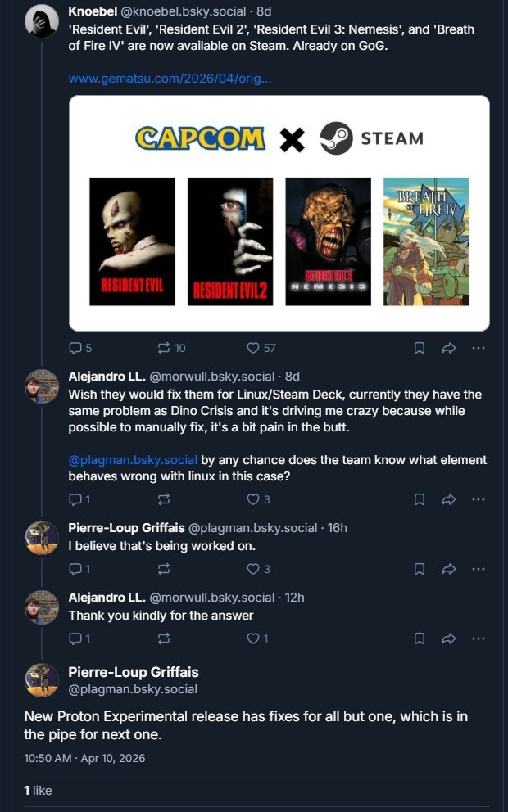Share Alejandro's "Thank you kindly" post

coord(448,638)
